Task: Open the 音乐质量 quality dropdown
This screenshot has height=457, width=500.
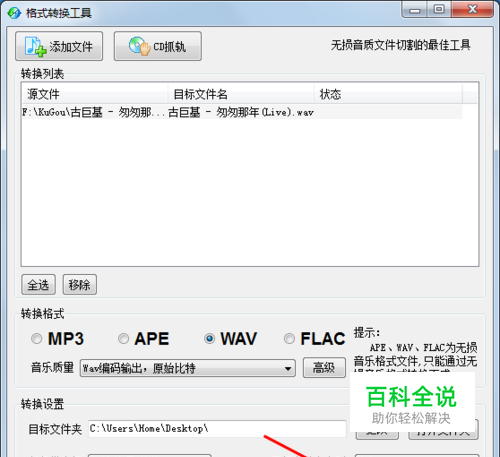Action: (188, 368)
